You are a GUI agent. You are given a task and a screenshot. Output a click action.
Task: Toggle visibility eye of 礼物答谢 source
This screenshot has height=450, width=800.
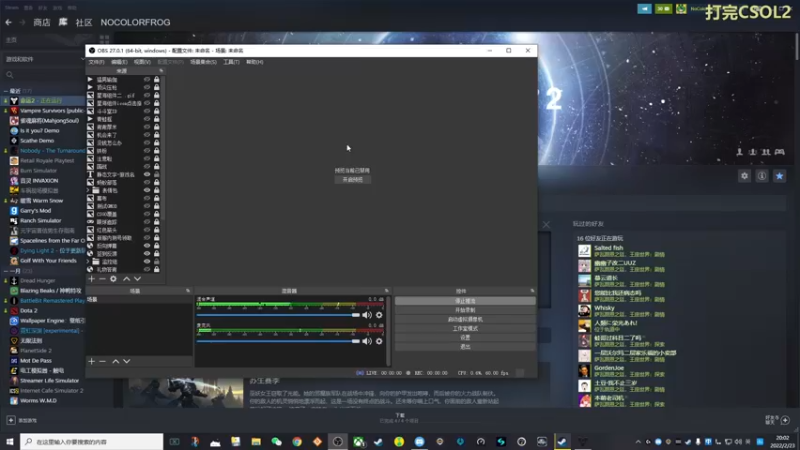(x=147, y=269)
